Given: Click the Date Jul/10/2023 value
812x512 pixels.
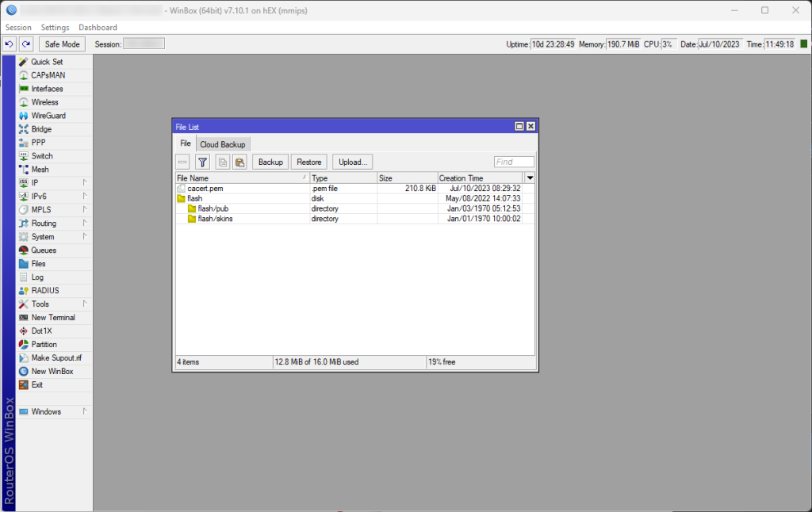Looking at the screenshot, I should pyautogui.click(x=720, y=44).
